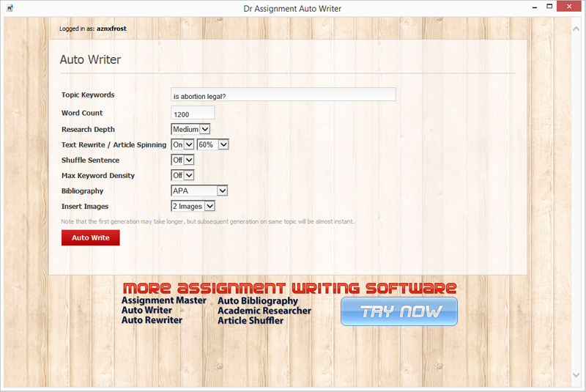
Task: Click the Topic Keywords label
Action: pyautogui.click(x=88, y=95)
